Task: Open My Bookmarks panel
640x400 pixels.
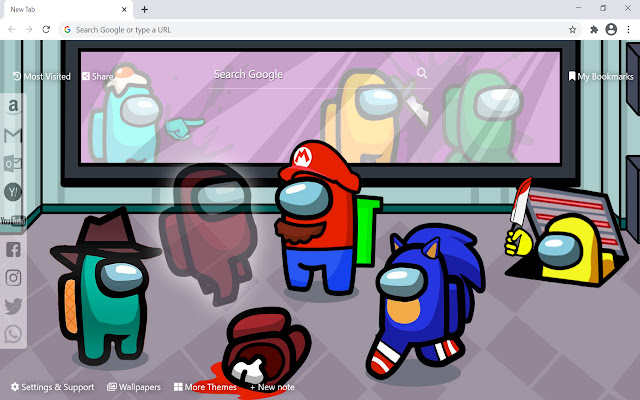Action: [x=601, y=76]
